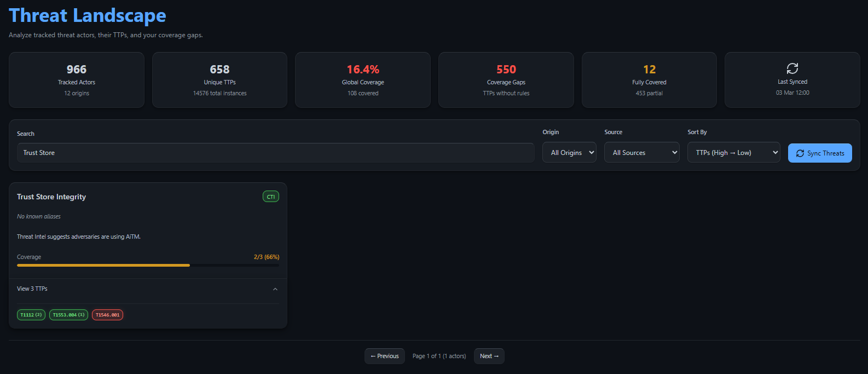Click the Last Synced refresh icon
Screen dimensions: 868x374
coord(792,68)
